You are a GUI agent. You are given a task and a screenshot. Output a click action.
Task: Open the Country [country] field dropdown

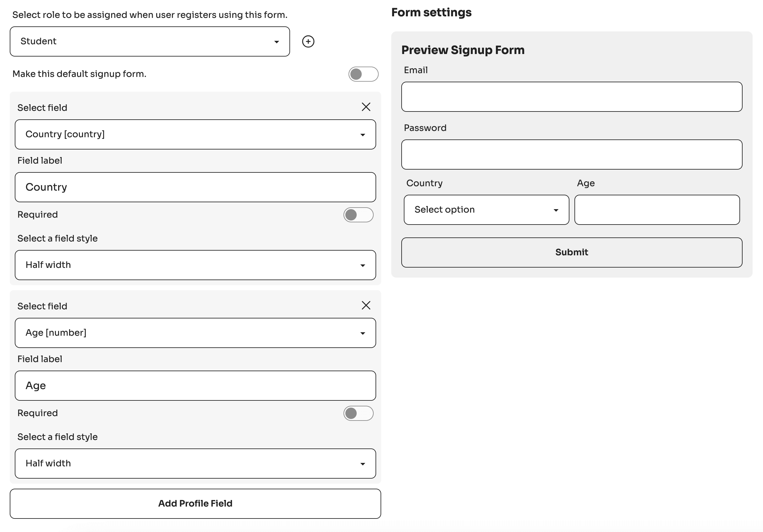[x=195, y=134]
